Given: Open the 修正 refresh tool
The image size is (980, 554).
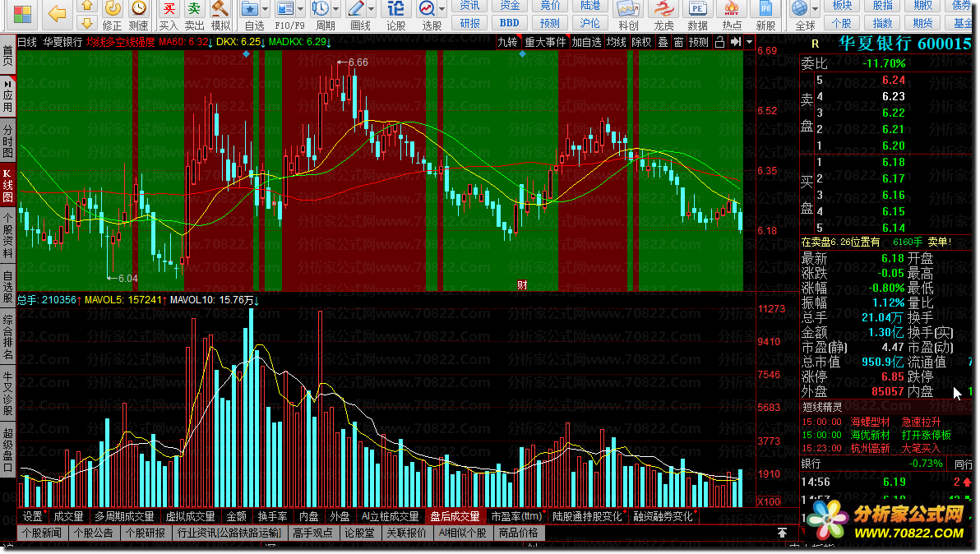Looking at the screenshot, I should 113,15.
